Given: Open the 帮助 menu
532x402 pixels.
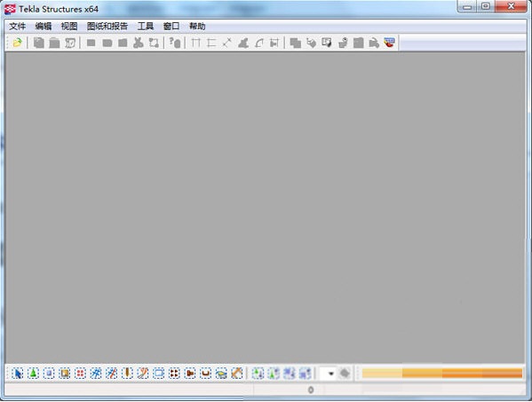Looking at the screenshot, I should pyautogui.click(x=197, y=26).
